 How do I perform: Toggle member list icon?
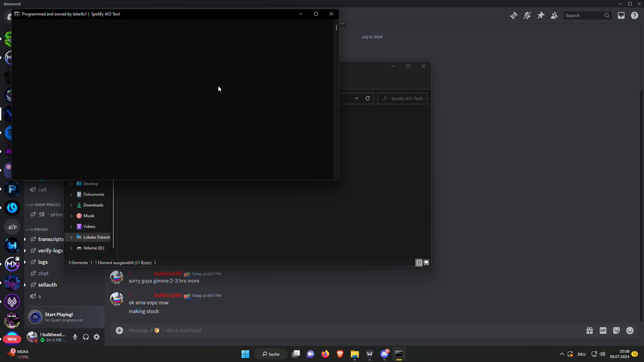coord(554,15)
